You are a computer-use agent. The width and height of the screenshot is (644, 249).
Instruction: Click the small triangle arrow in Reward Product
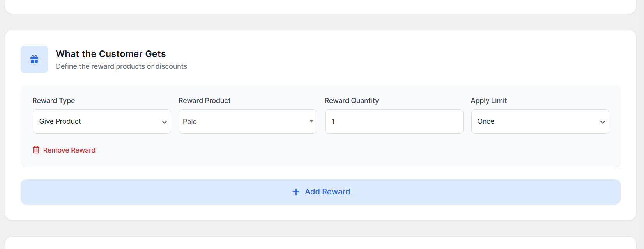click(311, 121)
